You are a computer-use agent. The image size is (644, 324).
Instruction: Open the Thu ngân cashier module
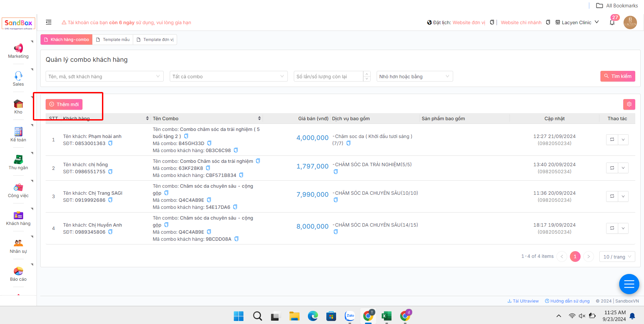click(18, 163)
